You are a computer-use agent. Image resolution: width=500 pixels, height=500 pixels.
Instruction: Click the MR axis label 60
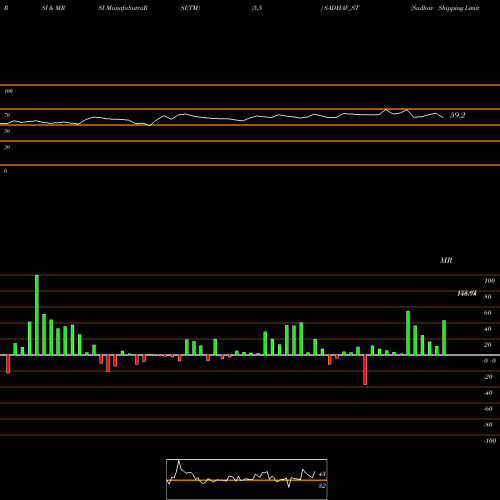point(488,313)
